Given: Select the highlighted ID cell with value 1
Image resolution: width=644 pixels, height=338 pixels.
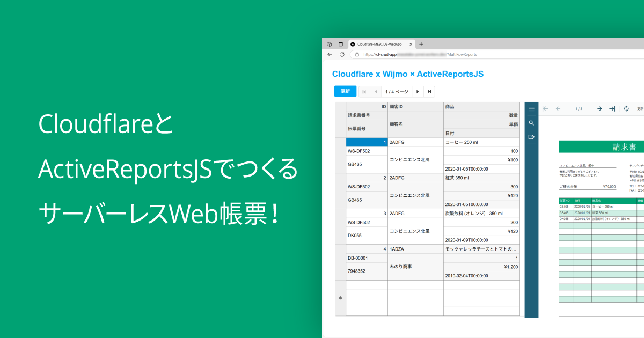Looking at the screenshot, I should point(367,142).
